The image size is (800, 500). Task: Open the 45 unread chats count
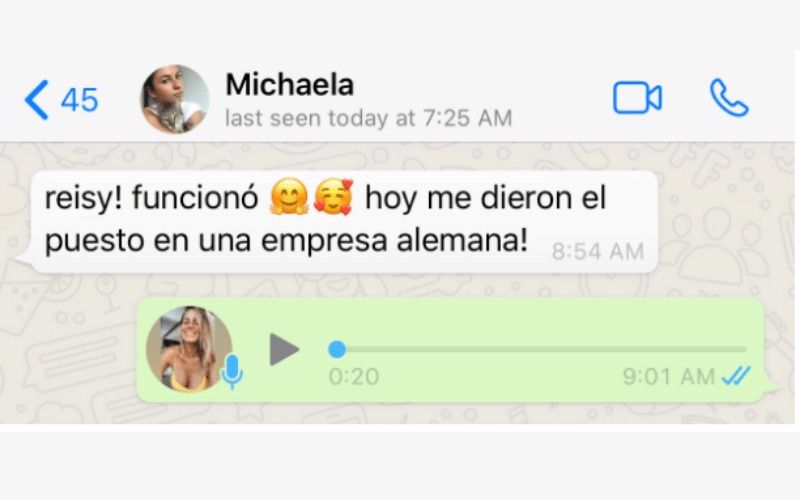pos(80,100)
